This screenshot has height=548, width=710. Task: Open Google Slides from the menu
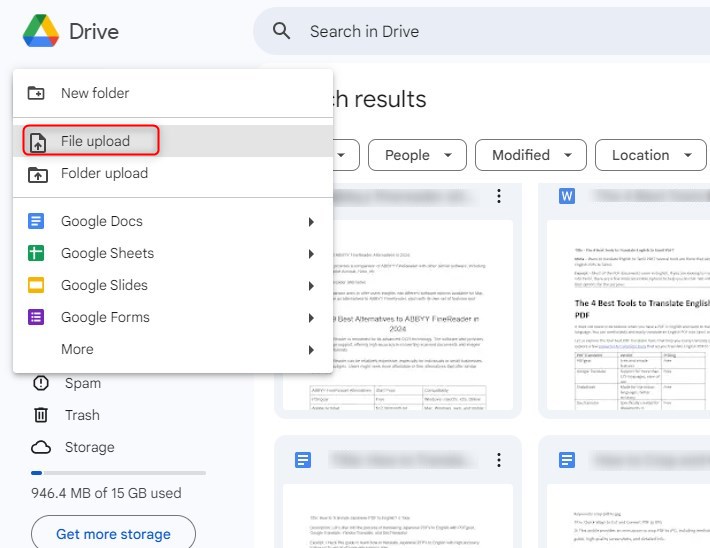[x=173, y=286]
